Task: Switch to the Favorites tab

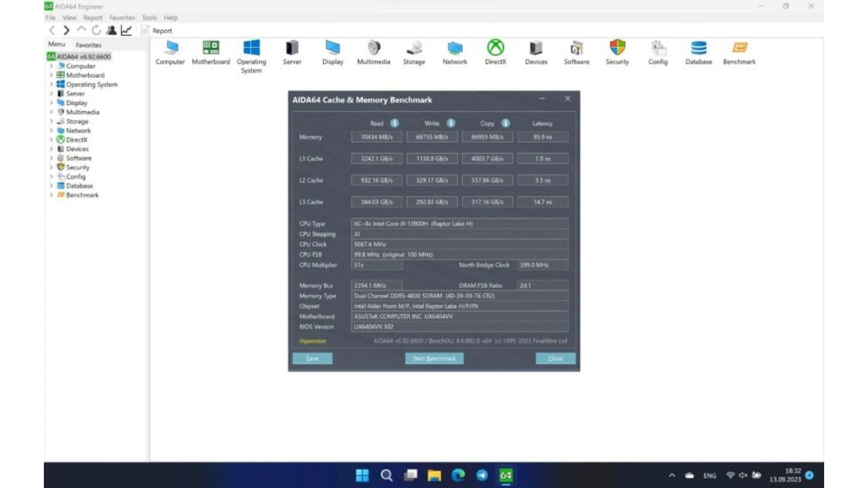Action: click(x=88, y=45)
